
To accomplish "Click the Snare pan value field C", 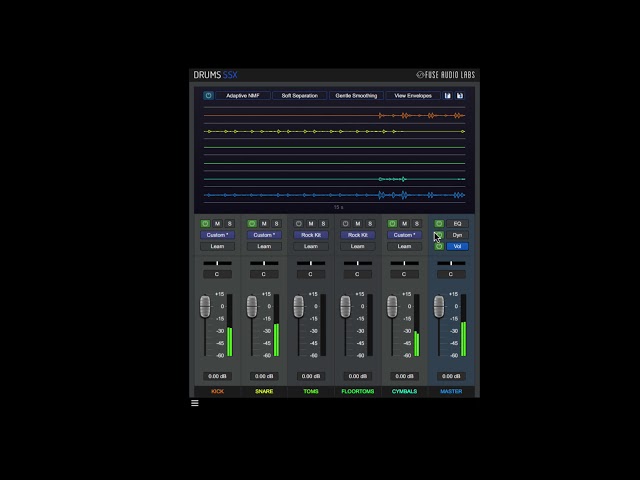I will click(264, 274).
